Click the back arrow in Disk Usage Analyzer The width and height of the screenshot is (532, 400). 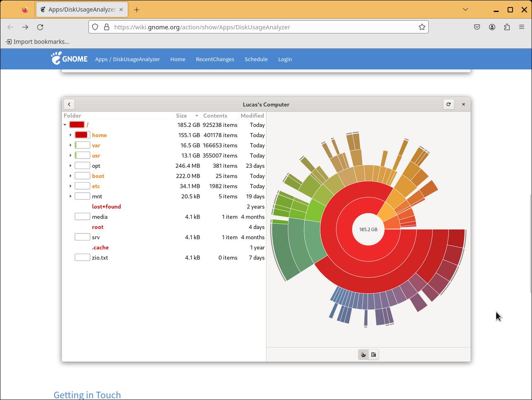point(69,104)
